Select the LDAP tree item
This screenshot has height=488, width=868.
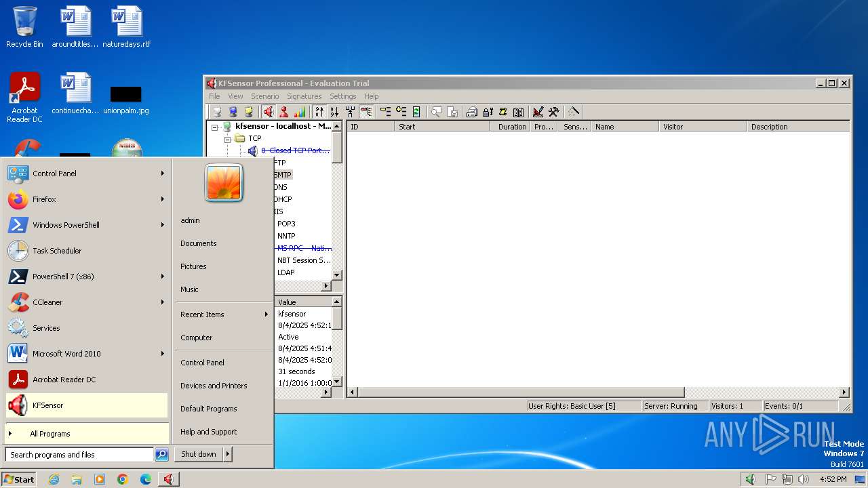286,272
